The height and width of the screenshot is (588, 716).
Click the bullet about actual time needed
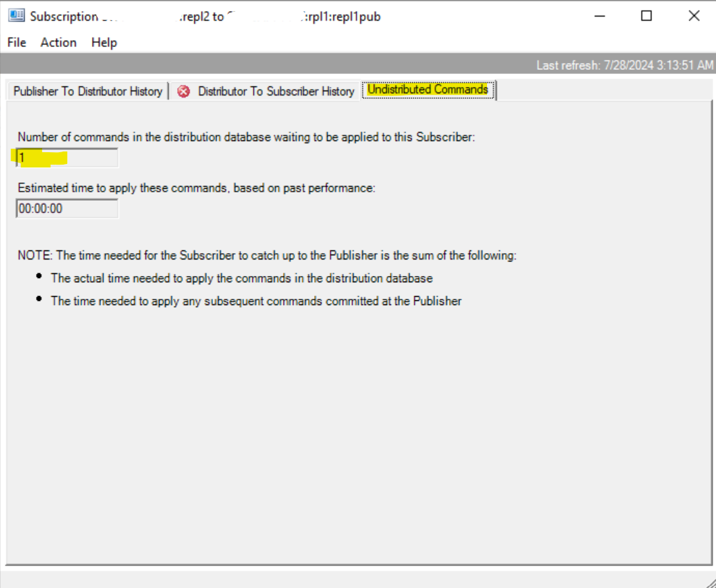click(241, 278)
